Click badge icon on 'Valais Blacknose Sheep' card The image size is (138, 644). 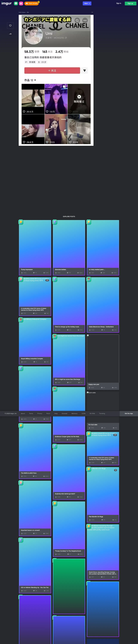point(89,279)
